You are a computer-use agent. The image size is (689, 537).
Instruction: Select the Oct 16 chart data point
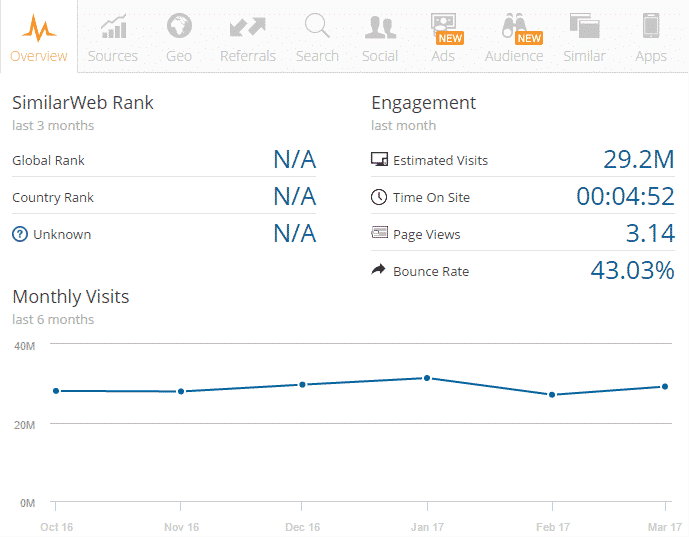(x=56, y=391)
